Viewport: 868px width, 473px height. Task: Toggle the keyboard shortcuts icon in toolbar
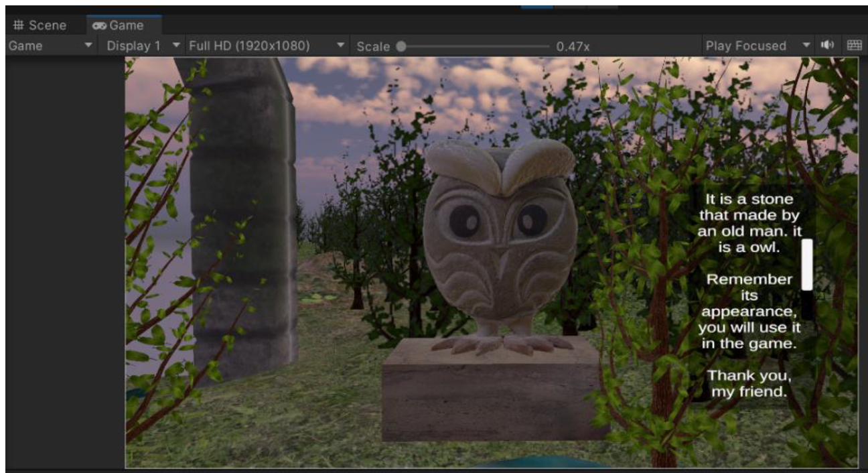(853, 46)
